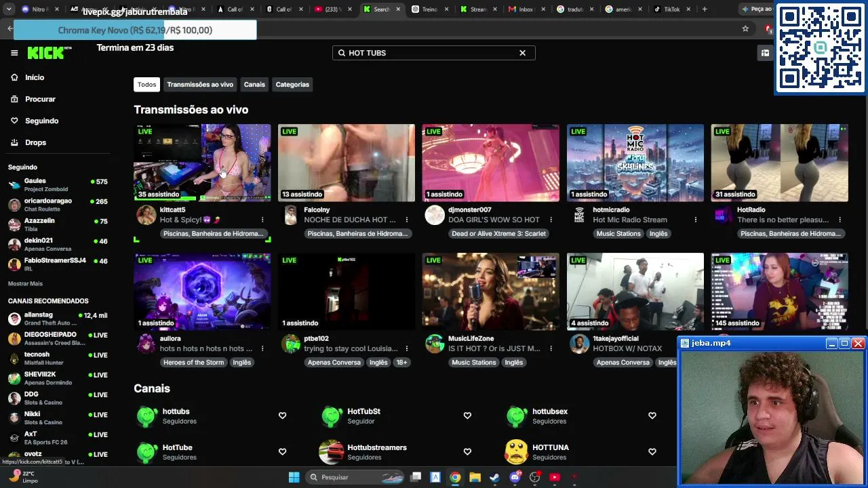Viewport: 868px width, 488px height.
Task: Follow the HOTTUNA channel
Action: click(x=652, y=451)
